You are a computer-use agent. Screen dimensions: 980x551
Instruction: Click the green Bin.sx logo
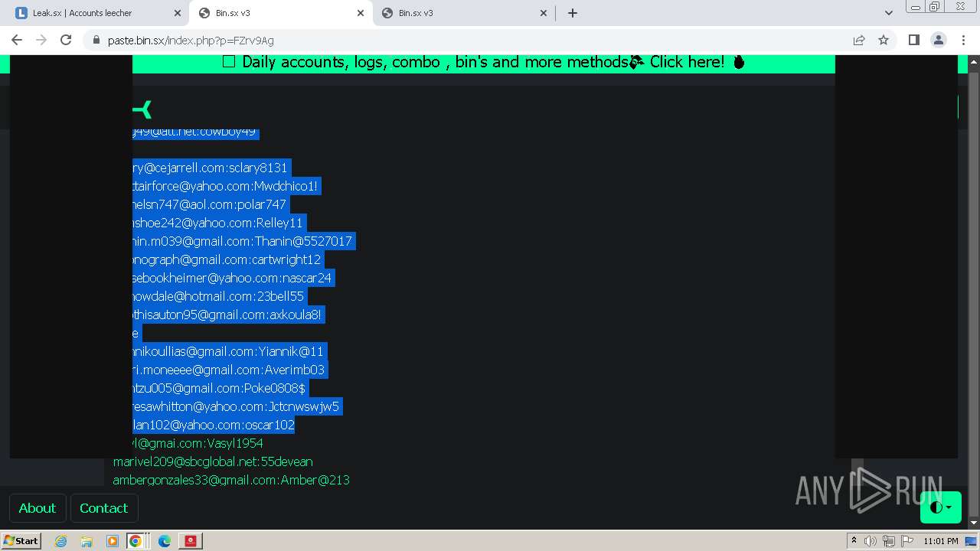click(142, 110)
